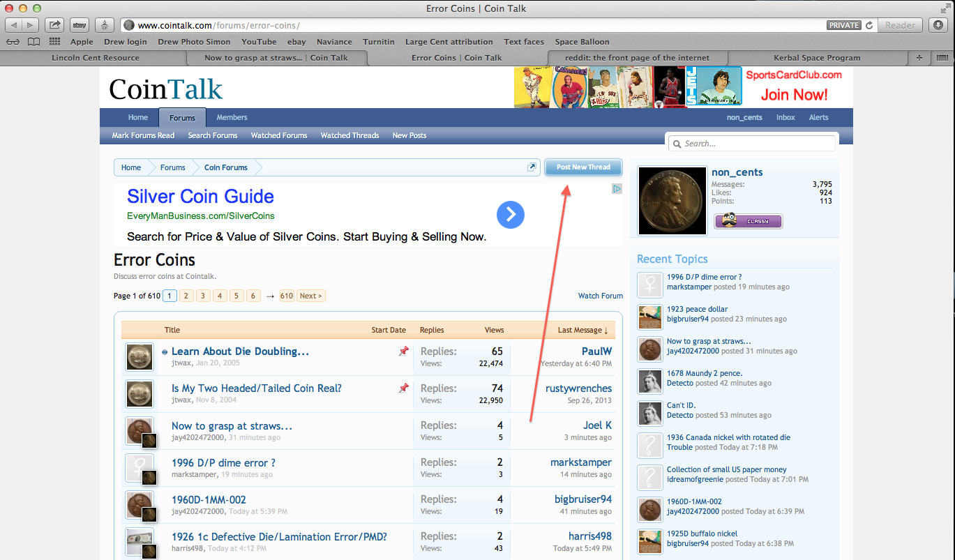The image size is (955, 560).
Task: Click the new tab plus icon
Action: click(919, 58)
